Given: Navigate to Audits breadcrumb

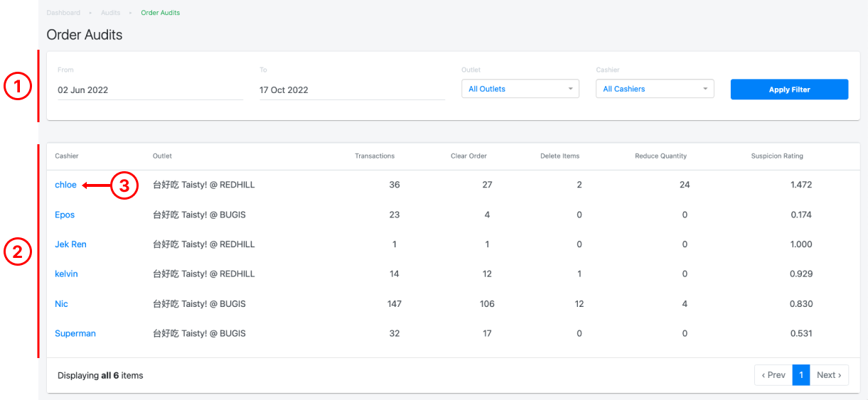Looking at the screenshot, I should coord(110,13).
